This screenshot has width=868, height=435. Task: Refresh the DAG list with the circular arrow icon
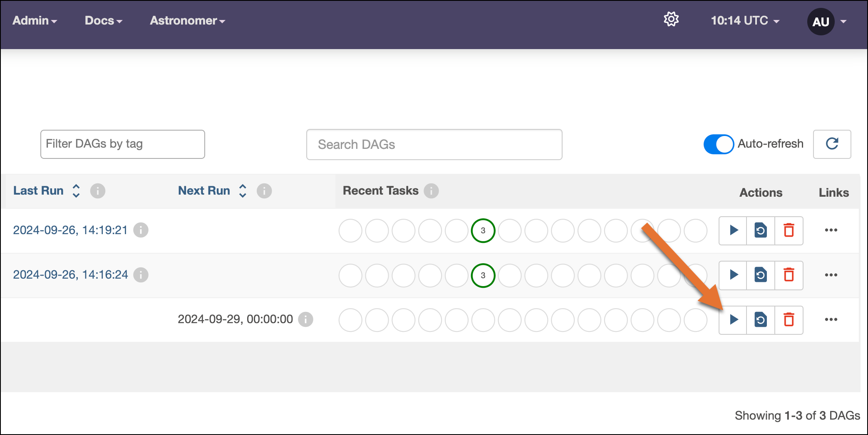tap(831, 144)
